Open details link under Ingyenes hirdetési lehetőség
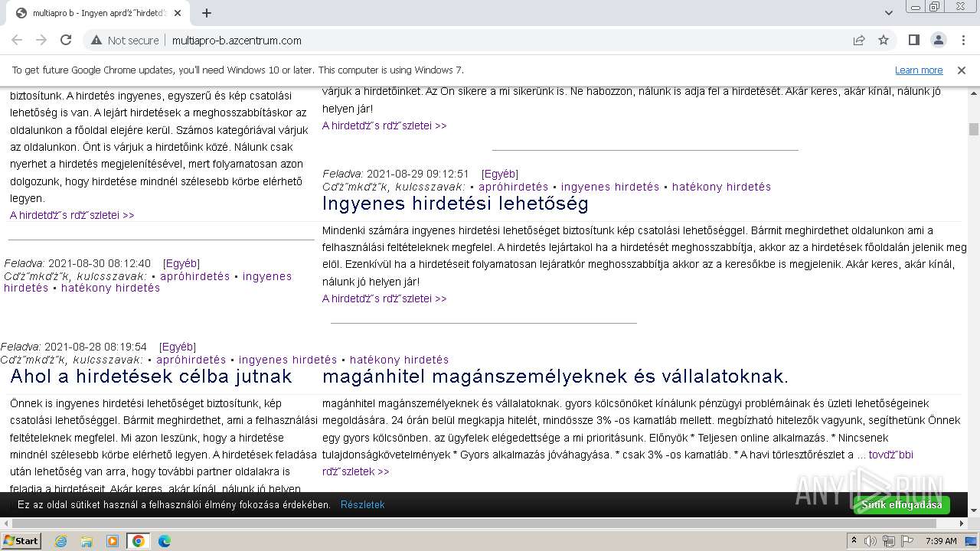This screenshot has height=551, width=980. pyautogui.click(x=384, y=298)
